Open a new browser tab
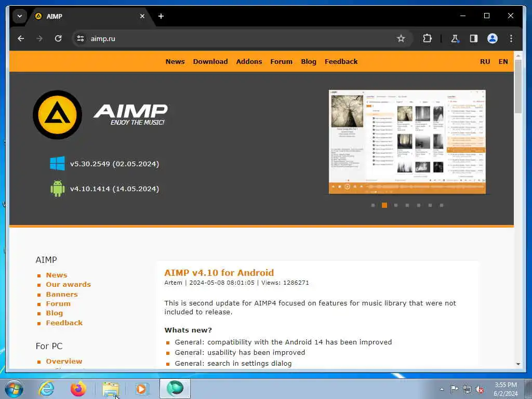The height and width of the screenshot is (399, 532). [161, 16]
